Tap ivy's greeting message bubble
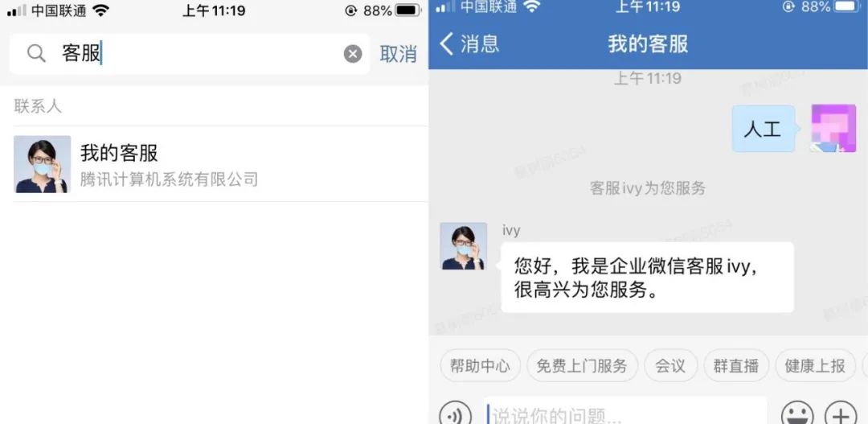 [647, 277]
